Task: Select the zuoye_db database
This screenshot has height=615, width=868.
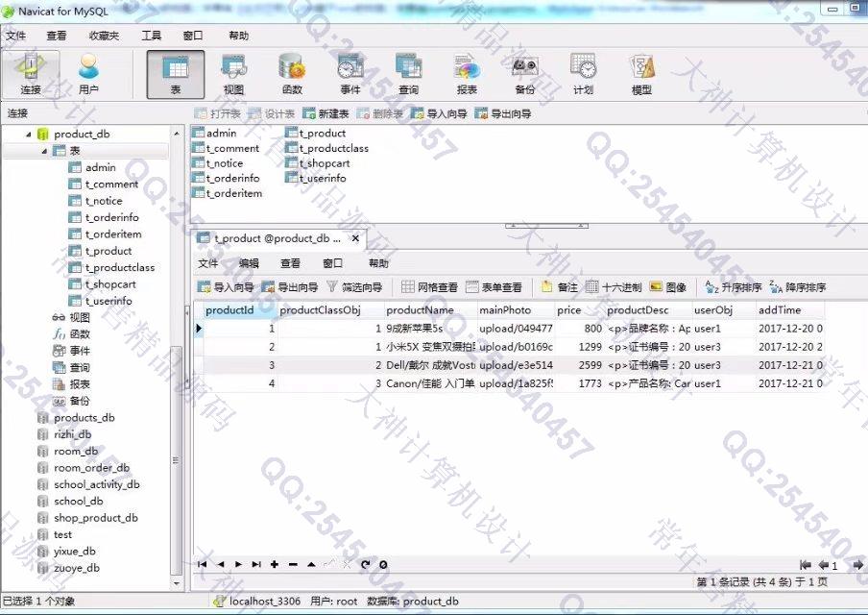Action: (x=77, y=567)
